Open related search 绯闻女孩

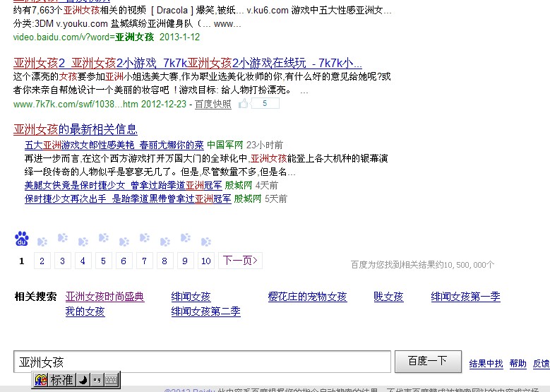191,297
